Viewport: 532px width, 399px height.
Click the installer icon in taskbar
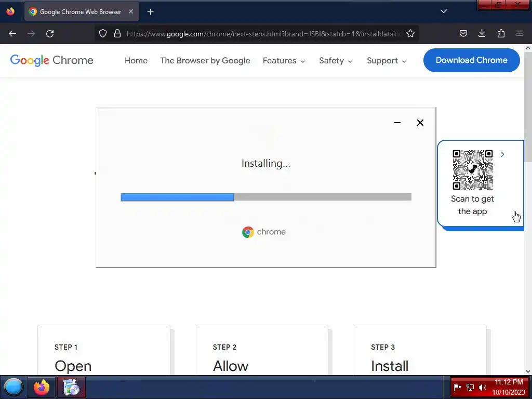(71, 387)
